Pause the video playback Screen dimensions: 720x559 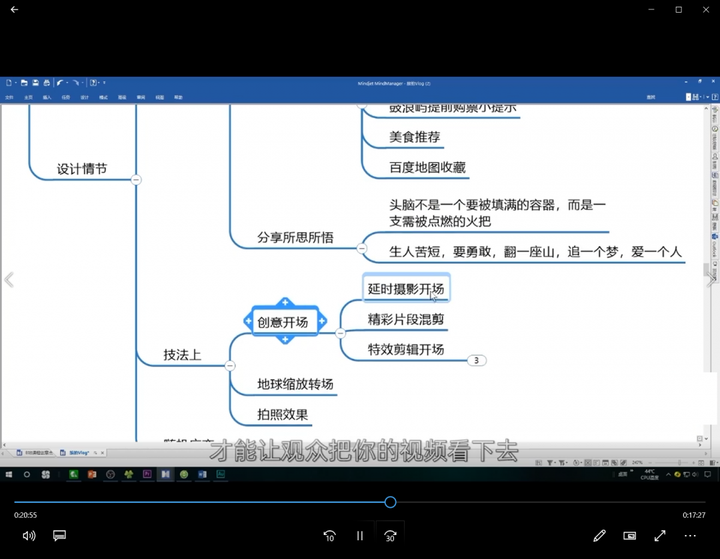[x=360, y=536]
